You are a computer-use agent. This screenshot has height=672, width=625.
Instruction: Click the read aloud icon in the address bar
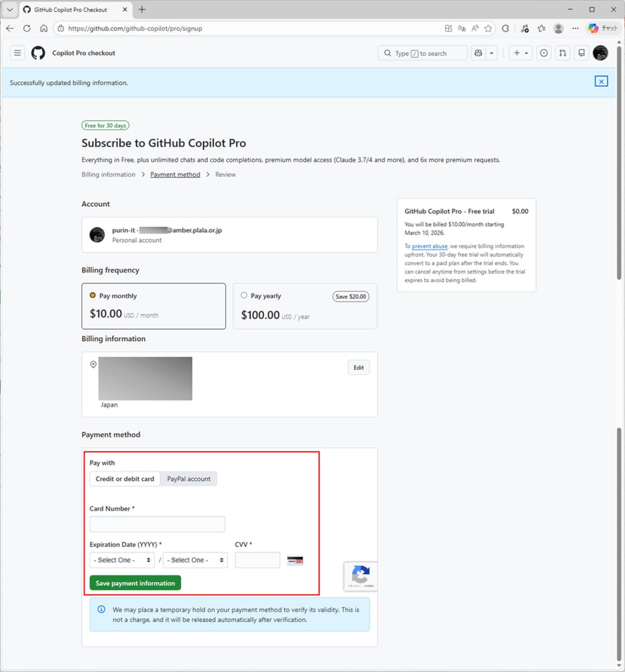pos(474,28)
